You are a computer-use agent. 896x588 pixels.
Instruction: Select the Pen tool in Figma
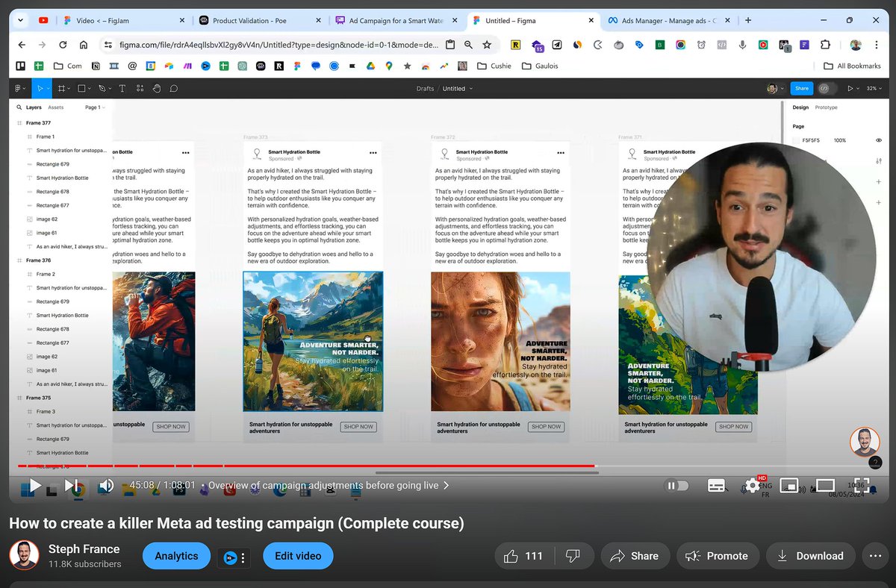[x=102, y=88]
